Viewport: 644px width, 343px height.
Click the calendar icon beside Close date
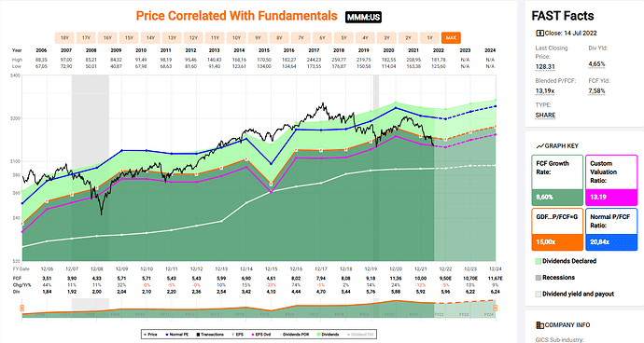tap(539, 34)
